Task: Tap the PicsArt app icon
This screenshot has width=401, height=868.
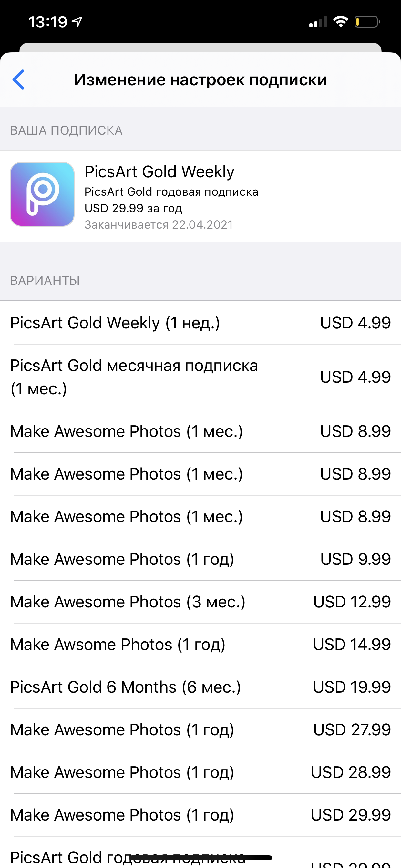Action: tap(42, 194)
